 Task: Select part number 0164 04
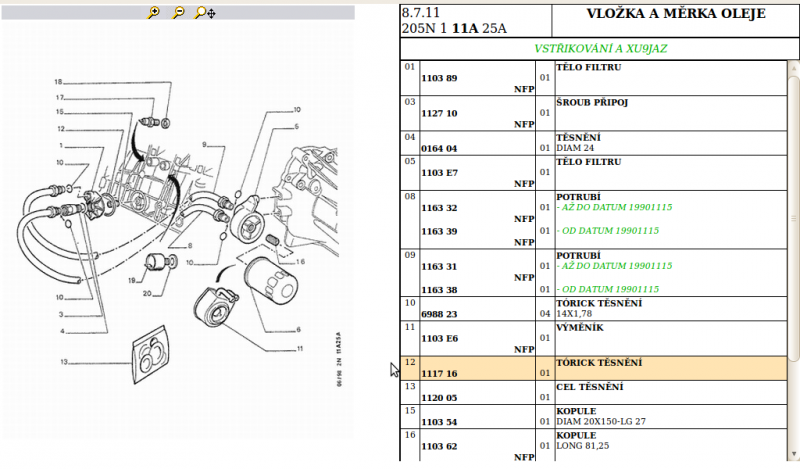[x=439, y=148]
